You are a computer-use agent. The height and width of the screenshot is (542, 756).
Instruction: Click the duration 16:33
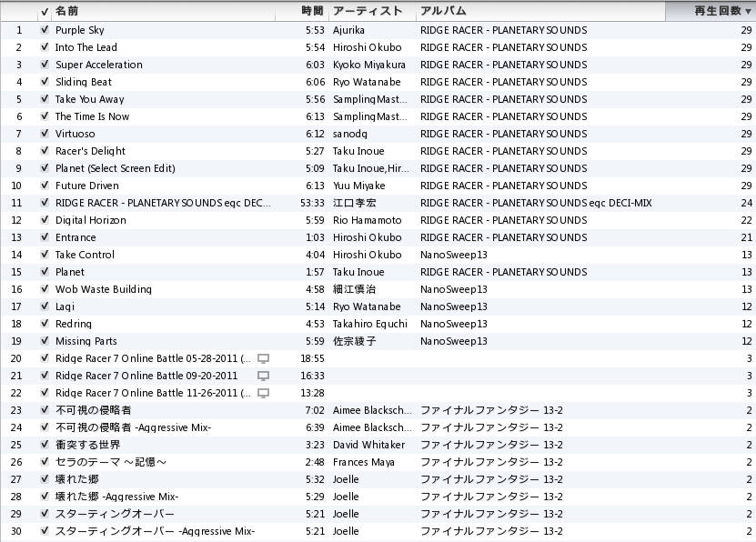coord(312,376)
